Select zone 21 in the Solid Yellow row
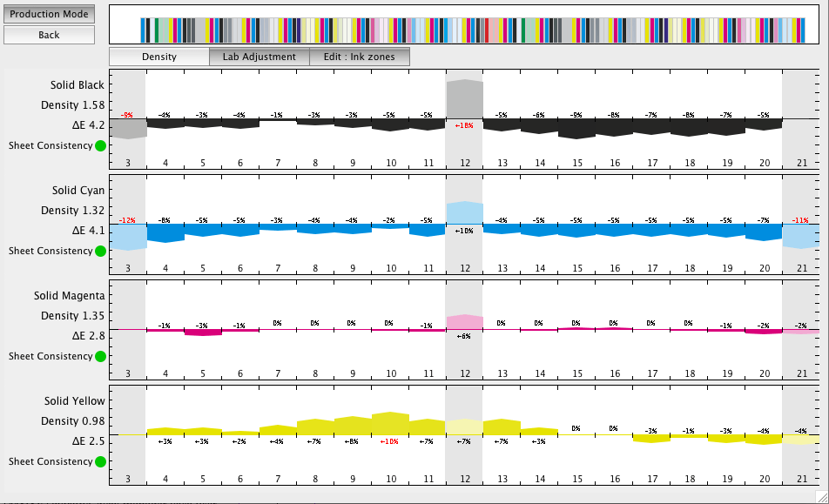 click(x=800, y=479)
